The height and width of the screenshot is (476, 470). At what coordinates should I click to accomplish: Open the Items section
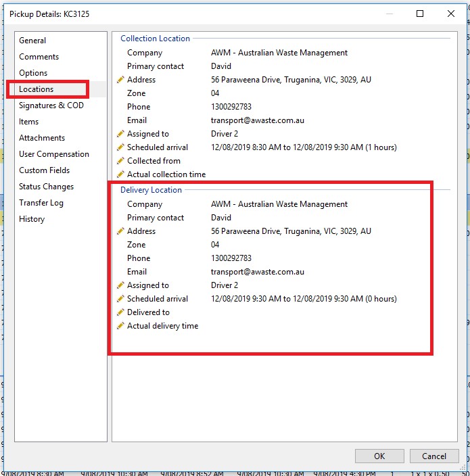[x=29, y=122]
